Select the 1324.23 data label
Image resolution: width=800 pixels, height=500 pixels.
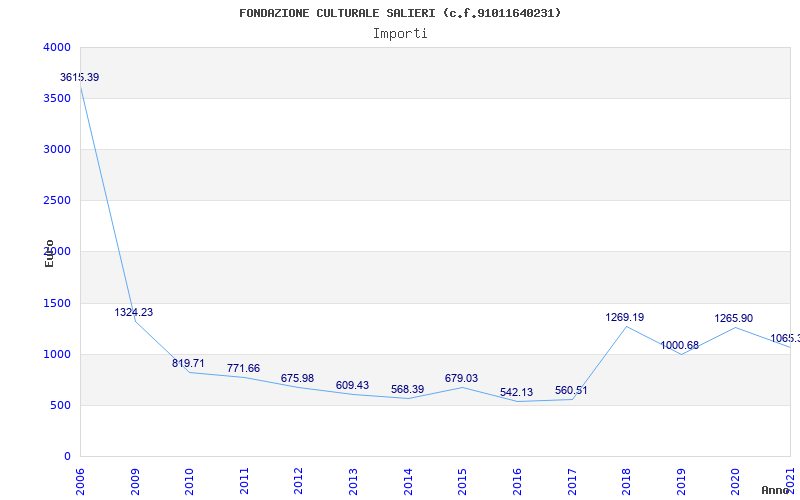click(134, 312)
